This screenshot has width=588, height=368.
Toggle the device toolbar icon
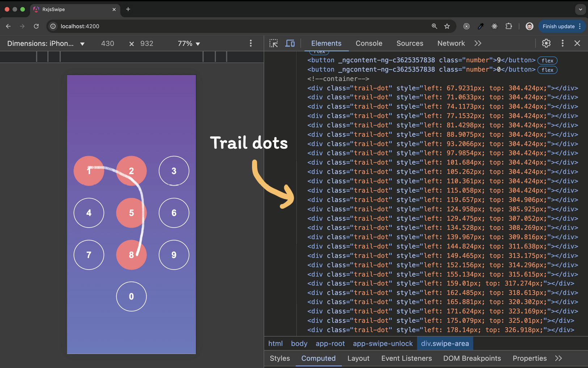click(290, 43)
